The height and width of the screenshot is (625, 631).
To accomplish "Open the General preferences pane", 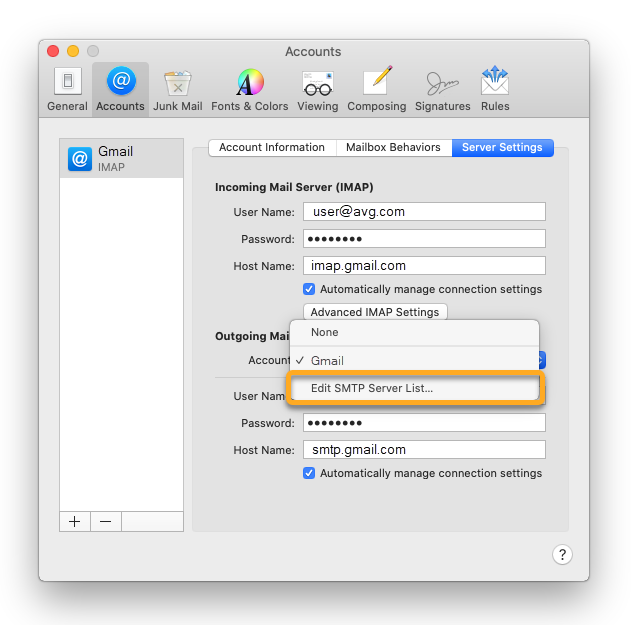I will [67, 89].
